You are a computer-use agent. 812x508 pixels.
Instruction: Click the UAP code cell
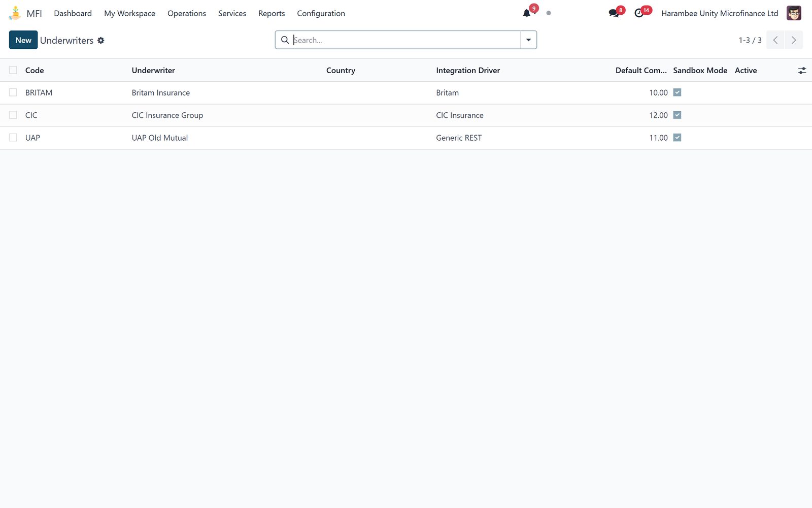pos(33,138)
